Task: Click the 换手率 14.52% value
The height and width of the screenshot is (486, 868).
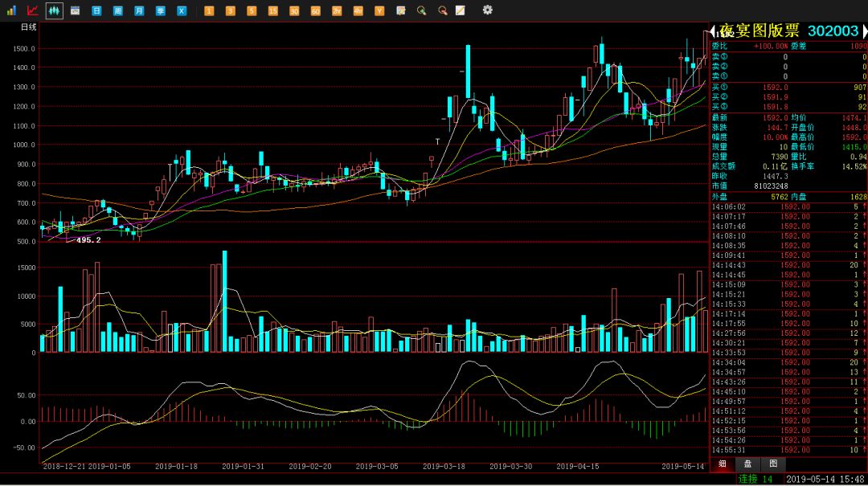Action: click(855, 166)
